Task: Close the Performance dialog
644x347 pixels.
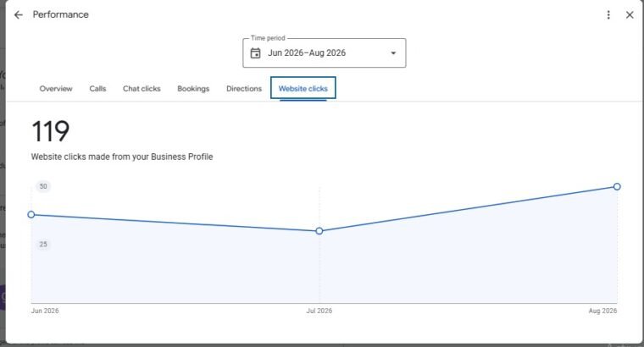Action: tap(630, 15)
